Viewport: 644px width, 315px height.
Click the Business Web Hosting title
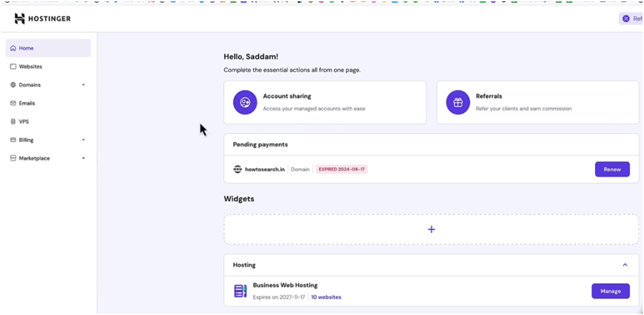pos(285,285)
